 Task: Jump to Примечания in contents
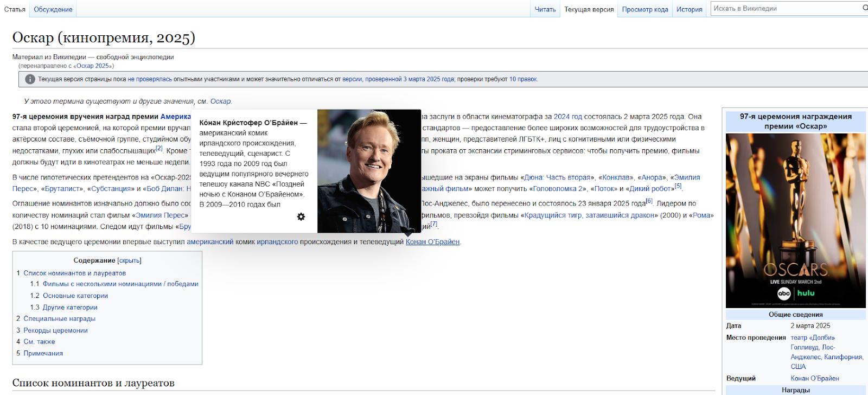click(x=43, y=353)
